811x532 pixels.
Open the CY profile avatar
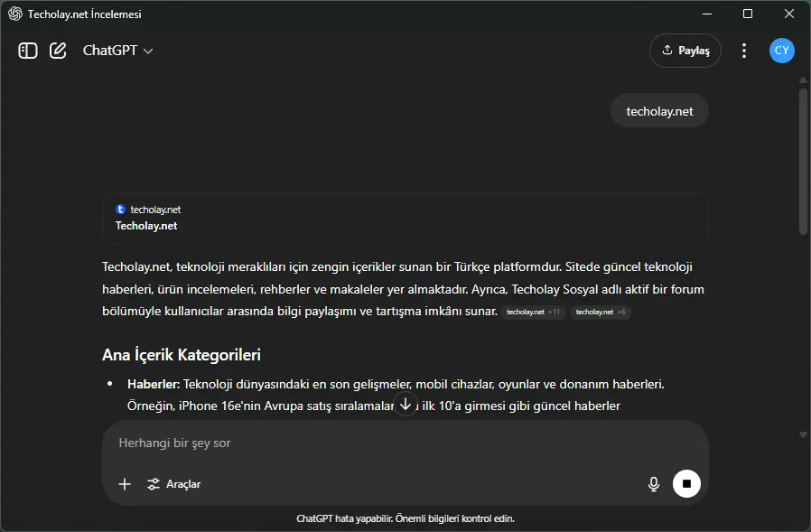[781, 51]
